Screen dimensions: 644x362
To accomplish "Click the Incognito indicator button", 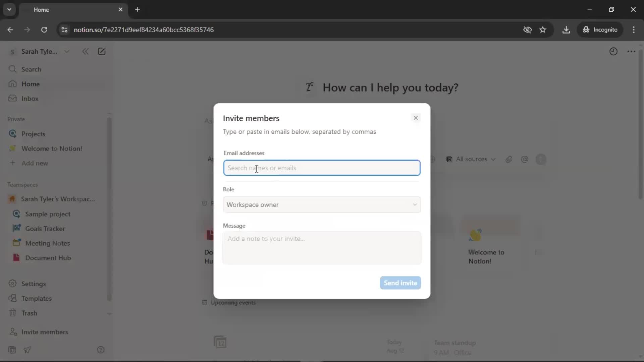I will click(600, 30).
